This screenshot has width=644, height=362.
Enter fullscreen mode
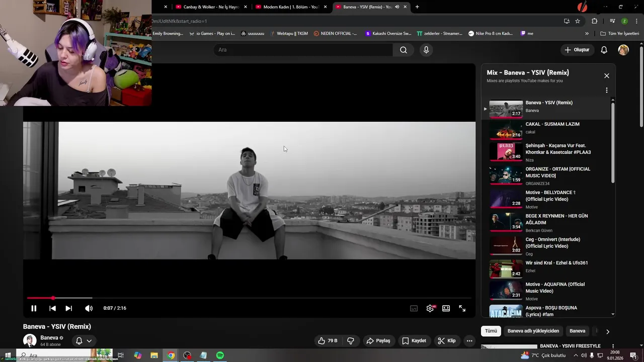[462, 308]
